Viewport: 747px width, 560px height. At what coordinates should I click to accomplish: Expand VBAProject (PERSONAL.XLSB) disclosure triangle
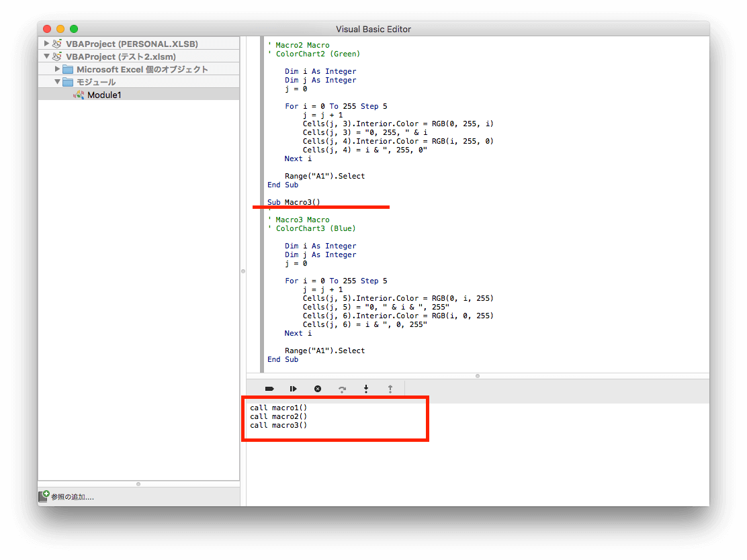click(46, 44)
